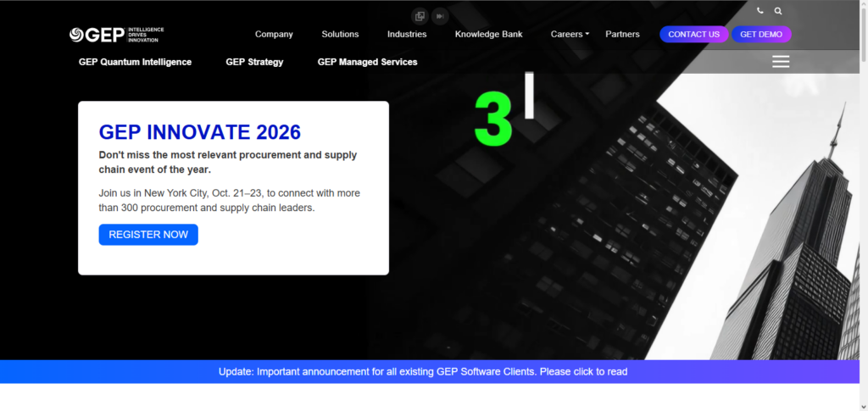Click the scrollbar down arrow

(x=864, y=407)
